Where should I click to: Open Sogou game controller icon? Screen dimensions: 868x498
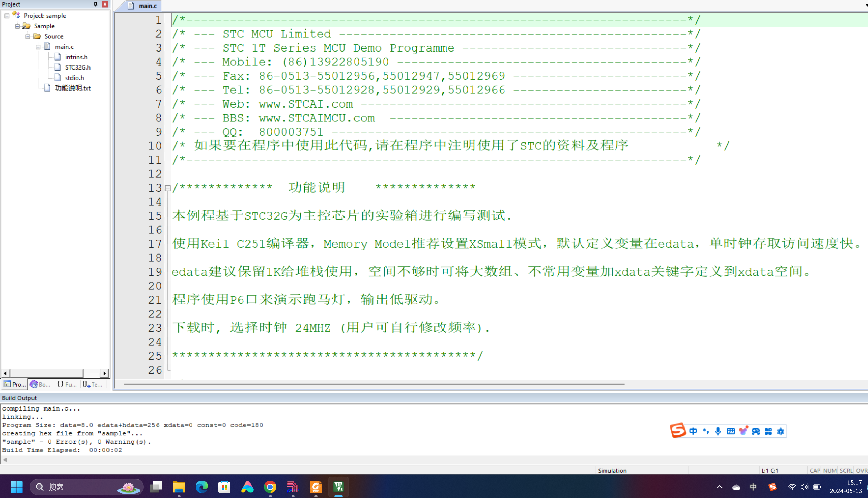(756, 431)
